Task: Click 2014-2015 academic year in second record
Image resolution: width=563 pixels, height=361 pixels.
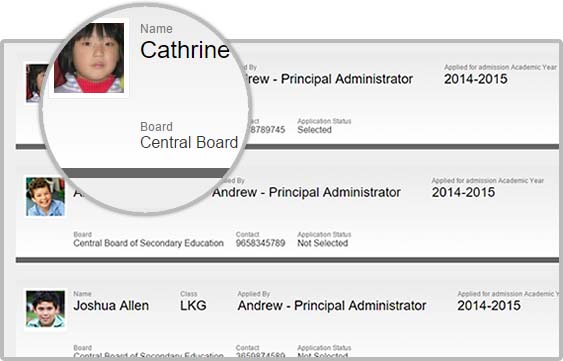Action: [x=463, y=193]
